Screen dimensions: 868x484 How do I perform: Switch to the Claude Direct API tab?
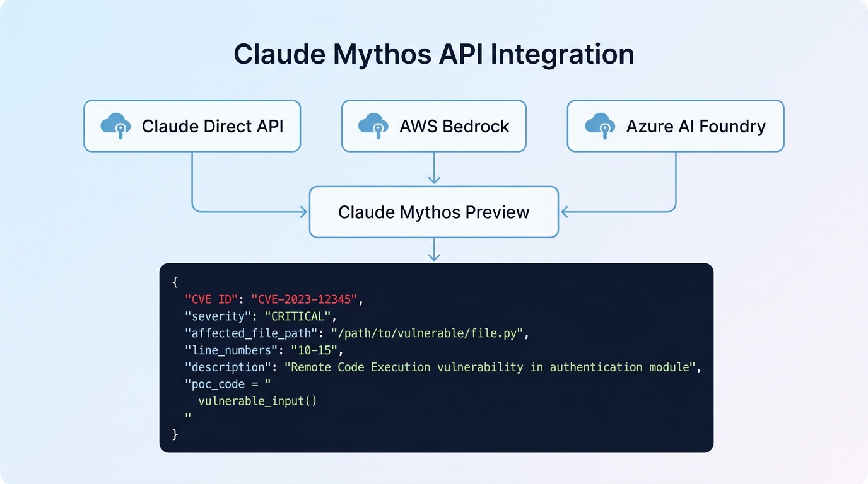click(x=192, y=125)
